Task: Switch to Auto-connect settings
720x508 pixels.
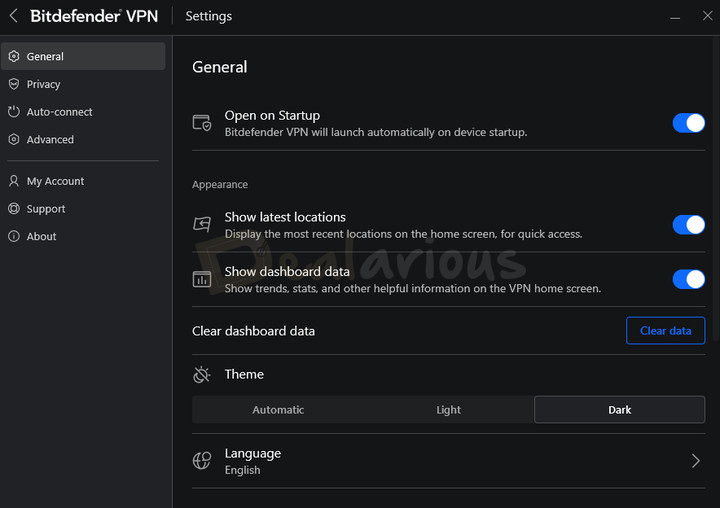Action: pos(83,112)
